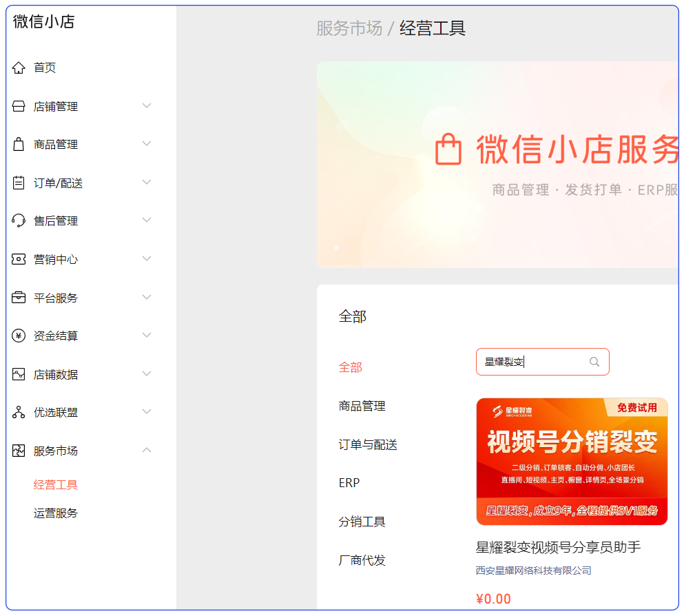Expand the 营销中心 chevron
This screenshot has width=684, height=616.
[147, 258]
